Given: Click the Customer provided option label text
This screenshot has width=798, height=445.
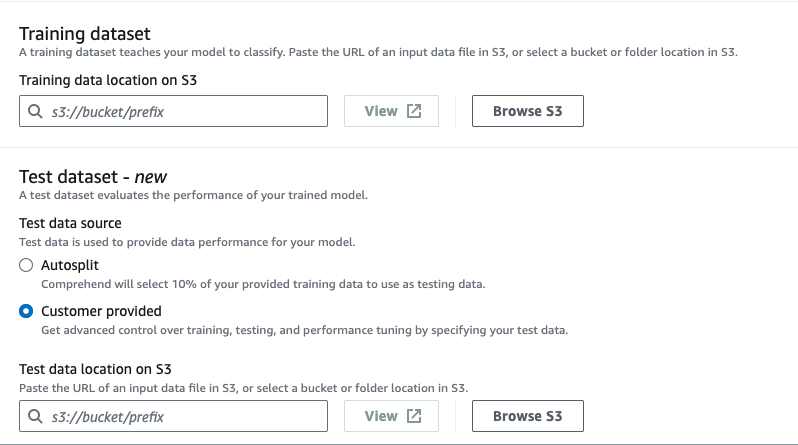Looking at the screenshot, I should pos(101,311).
